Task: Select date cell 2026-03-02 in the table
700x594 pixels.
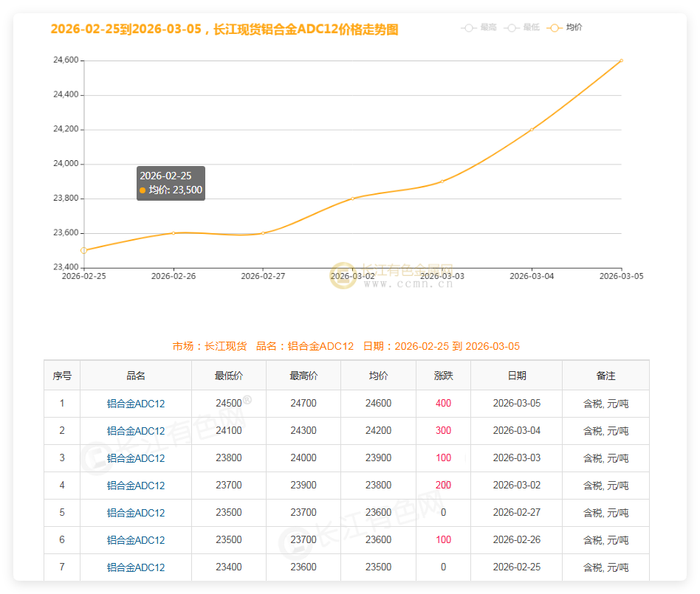Action: (517, 485)
